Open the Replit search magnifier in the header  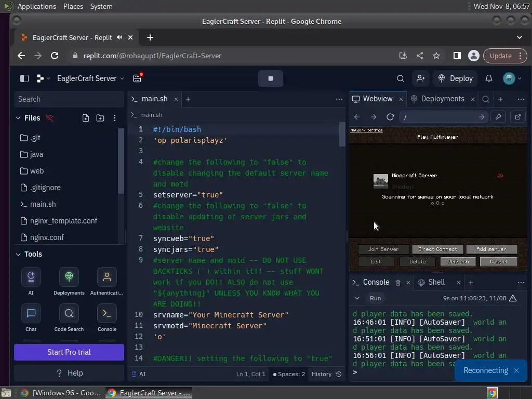point(401,78)
